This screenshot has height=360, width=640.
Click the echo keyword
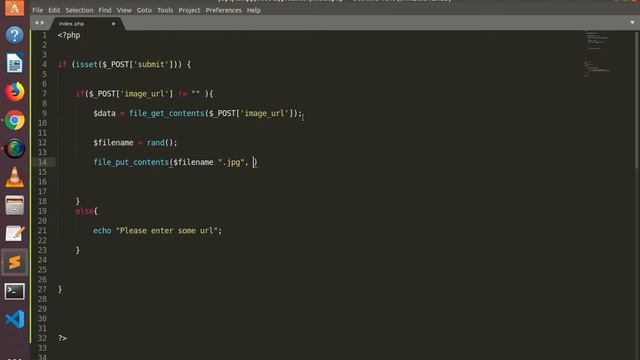pos(102,231)
